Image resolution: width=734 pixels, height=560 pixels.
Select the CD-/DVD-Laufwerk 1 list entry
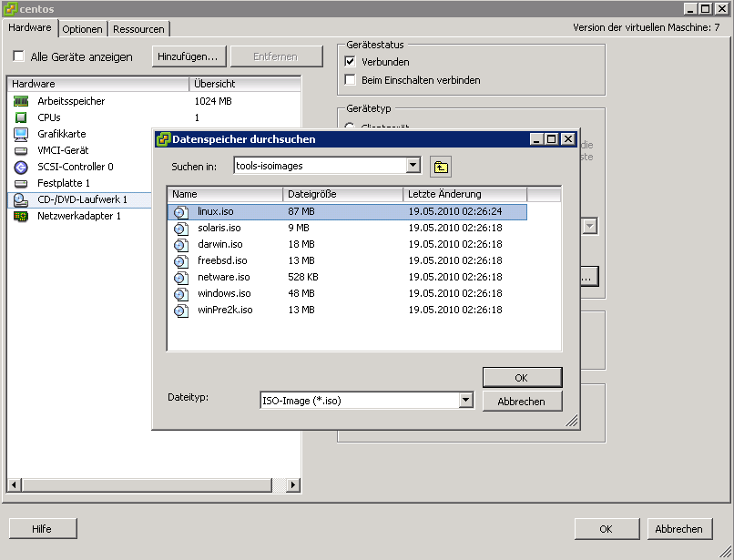(81, 199)
